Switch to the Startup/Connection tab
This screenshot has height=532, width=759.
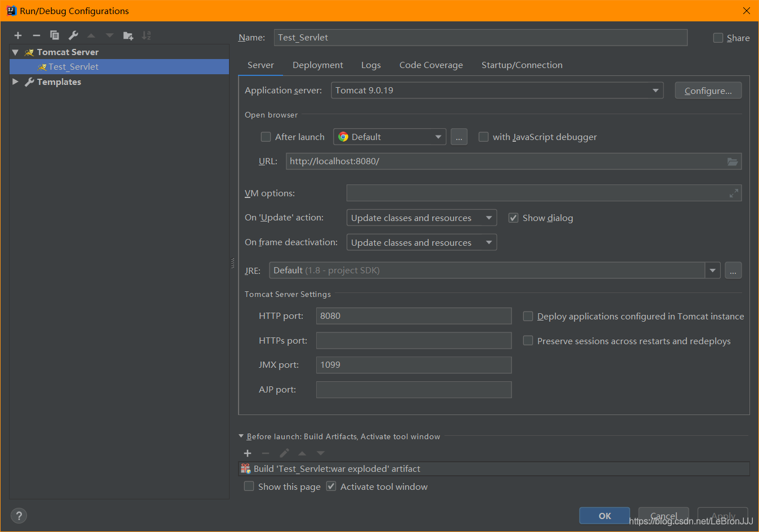pyautogui.click(x=522, y=65)
